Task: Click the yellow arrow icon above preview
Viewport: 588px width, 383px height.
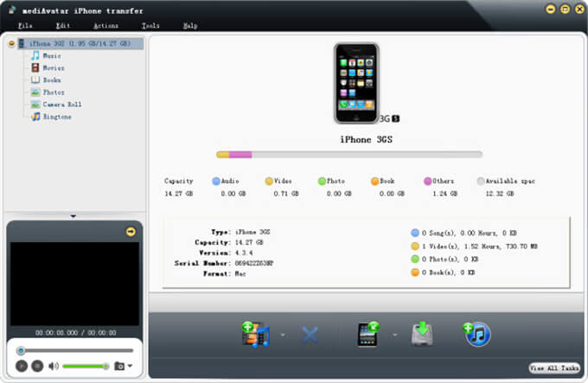Action: coord(131,232)
